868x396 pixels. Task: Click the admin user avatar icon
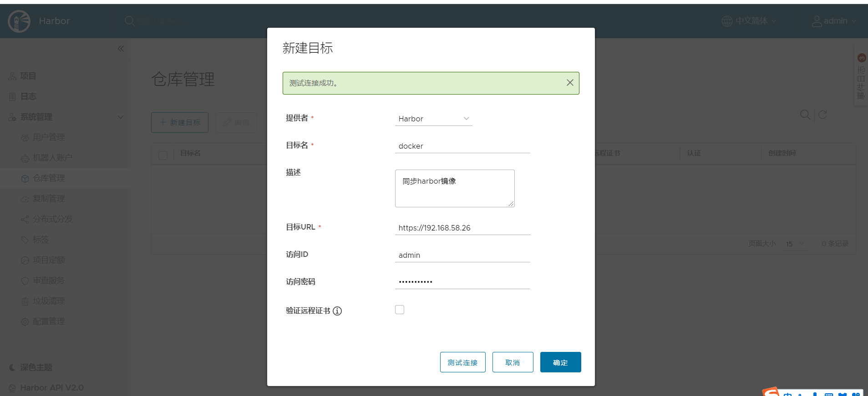pos(817,21)
